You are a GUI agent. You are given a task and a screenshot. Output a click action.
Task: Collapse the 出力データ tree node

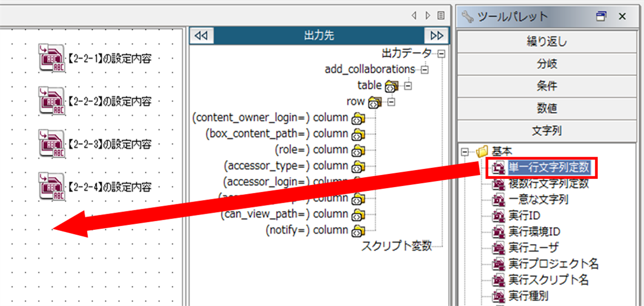441,53
